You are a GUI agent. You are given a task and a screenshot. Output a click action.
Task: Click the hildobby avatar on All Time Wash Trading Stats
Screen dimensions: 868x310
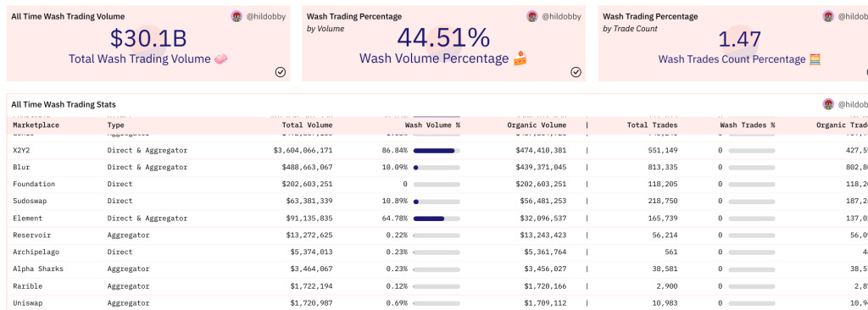point(828,104)
